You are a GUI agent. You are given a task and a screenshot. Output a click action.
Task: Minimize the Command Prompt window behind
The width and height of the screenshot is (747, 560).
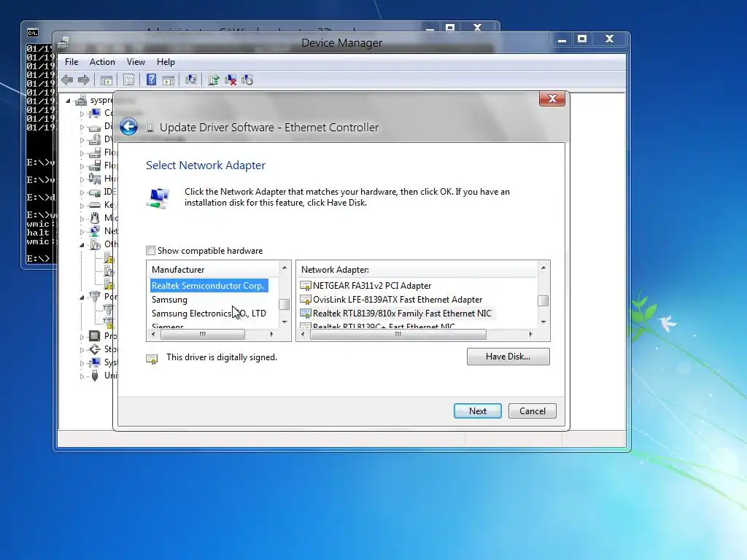(x=430, y=28)
